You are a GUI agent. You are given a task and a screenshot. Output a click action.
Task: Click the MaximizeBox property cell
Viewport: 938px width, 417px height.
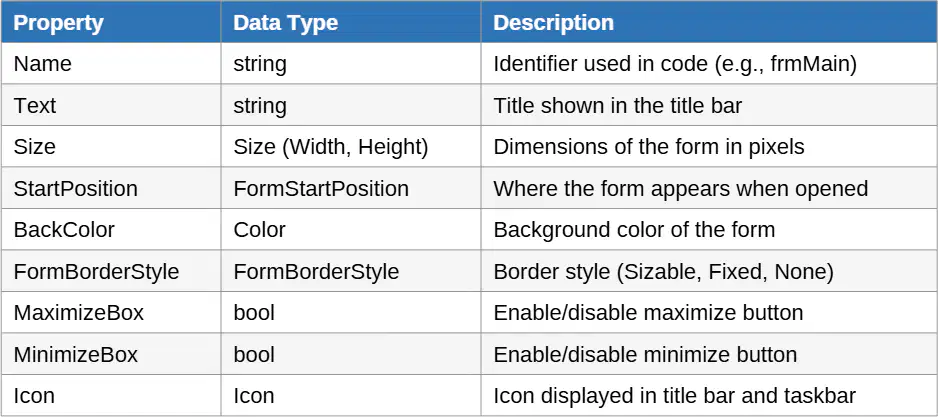point(111,313)
